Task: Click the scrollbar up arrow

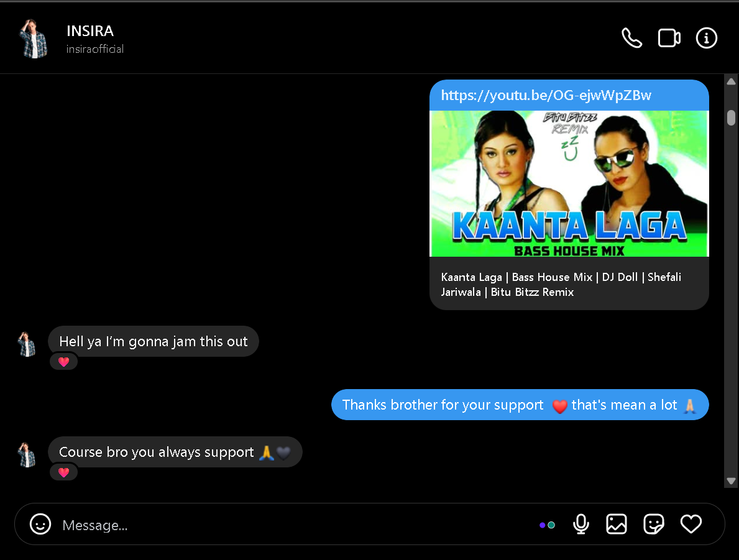Action: (x=731, y=81)
